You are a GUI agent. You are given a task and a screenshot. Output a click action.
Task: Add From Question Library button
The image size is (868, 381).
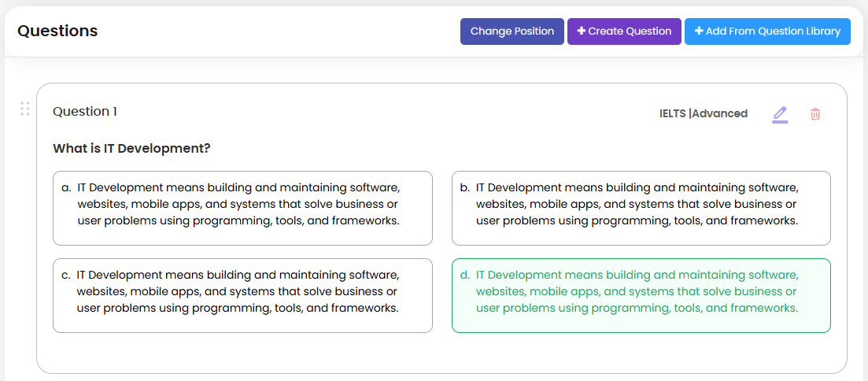[767, 31]
